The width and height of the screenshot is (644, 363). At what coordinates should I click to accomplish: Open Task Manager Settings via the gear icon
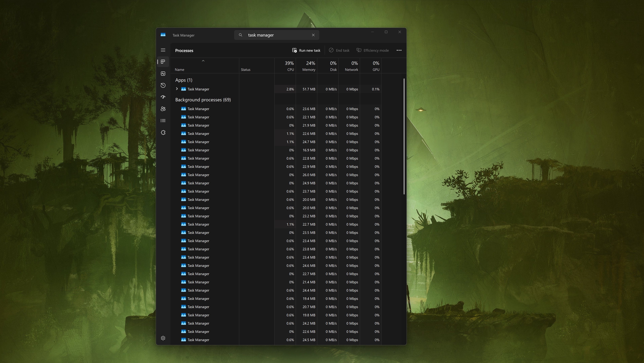tap(163, 338)
